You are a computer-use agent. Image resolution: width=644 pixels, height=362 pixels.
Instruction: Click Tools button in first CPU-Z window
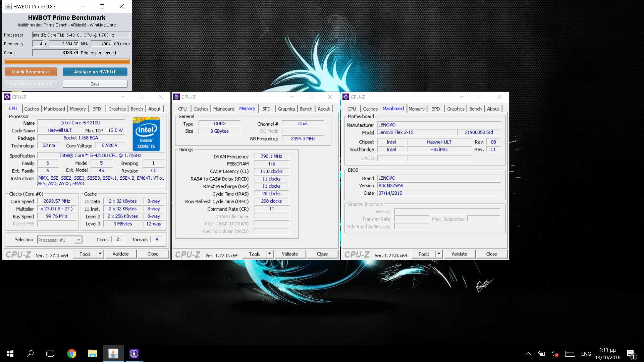(x=85, y=254)
